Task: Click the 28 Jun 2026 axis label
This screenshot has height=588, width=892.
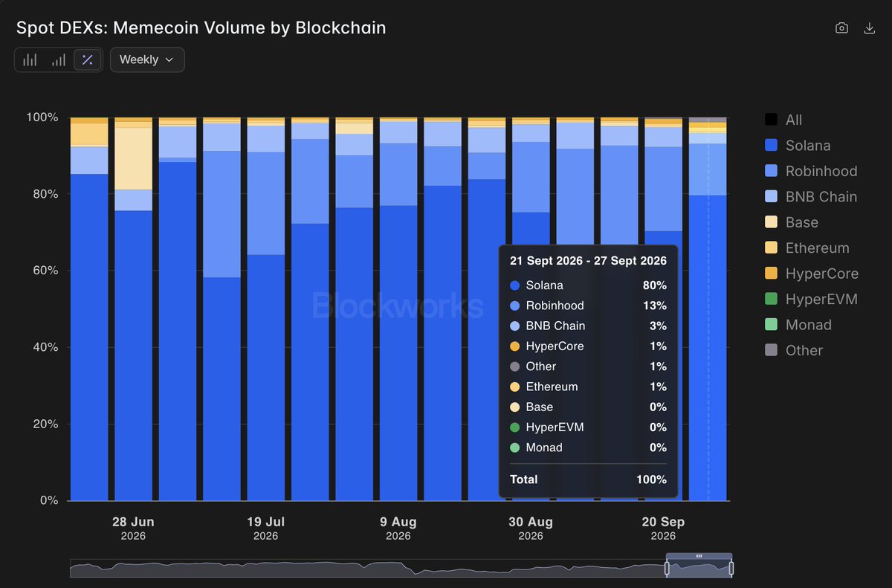Action: click(x=133, y=529)
